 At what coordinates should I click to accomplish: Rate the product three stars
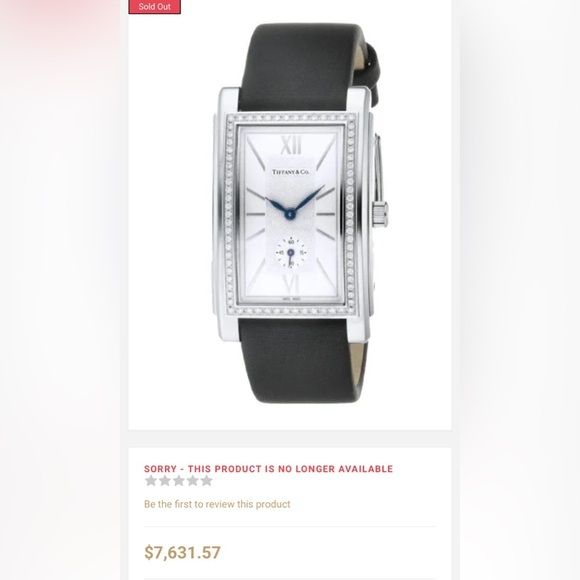coord(179,480)
